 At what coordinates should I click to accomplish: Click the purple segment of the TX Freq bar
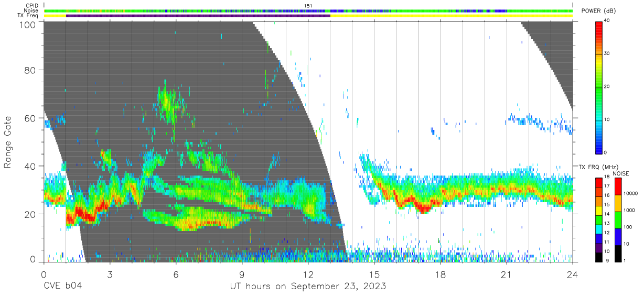coord(198,16)
